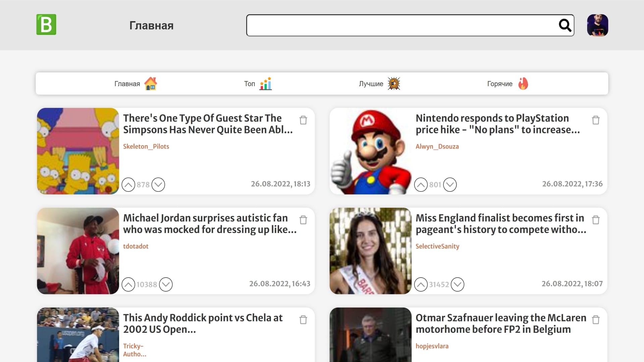Click the badge icon next to Лучшие
Image resolution: width=644 pixels, height=362 pixels.
[x=394, y=83]
